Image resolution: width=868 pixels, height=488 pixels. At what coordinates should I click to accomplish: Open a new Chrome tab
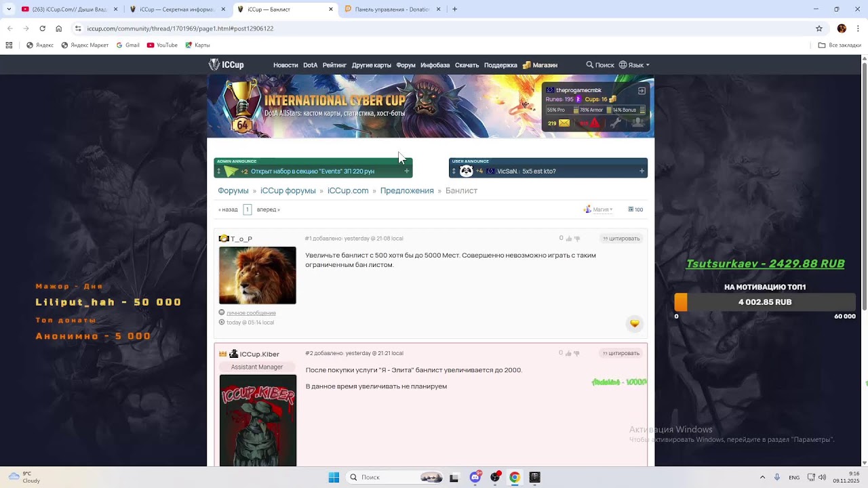click(454, 9)
